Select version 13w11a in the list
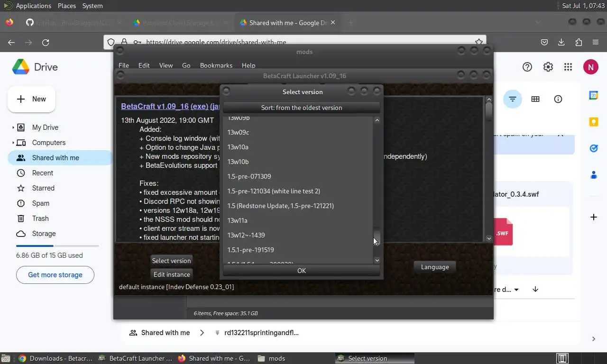The width and height of the screenshot is (607, 364). point(297,220)
